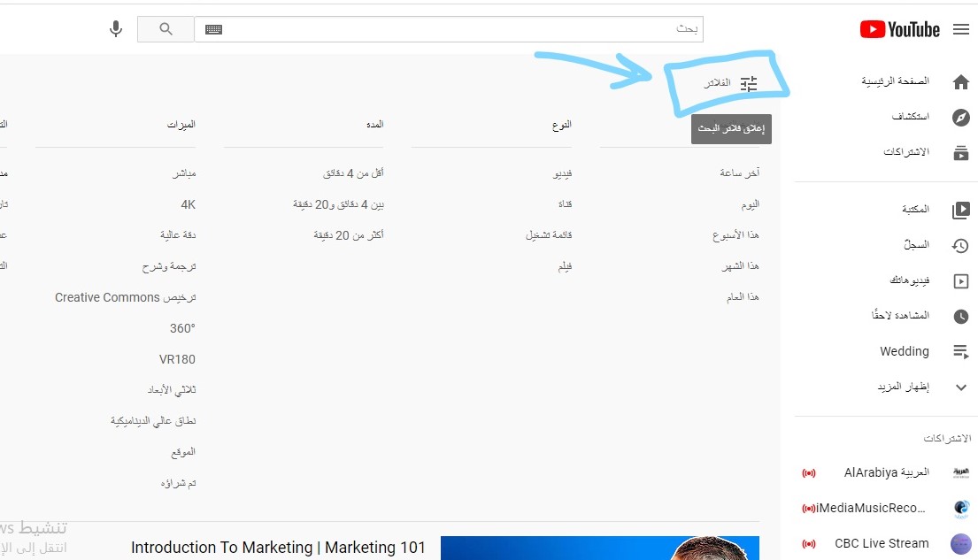The height and width of the screenshot is (560, 978).
Task: Filter feature 4K
Action: click(188, 204)
